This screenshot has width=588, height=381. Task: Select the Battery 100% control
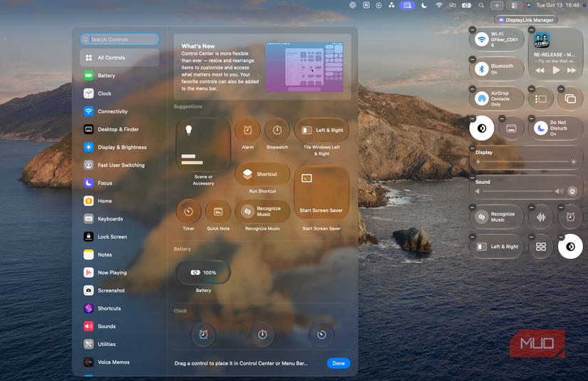pos(203,273)
